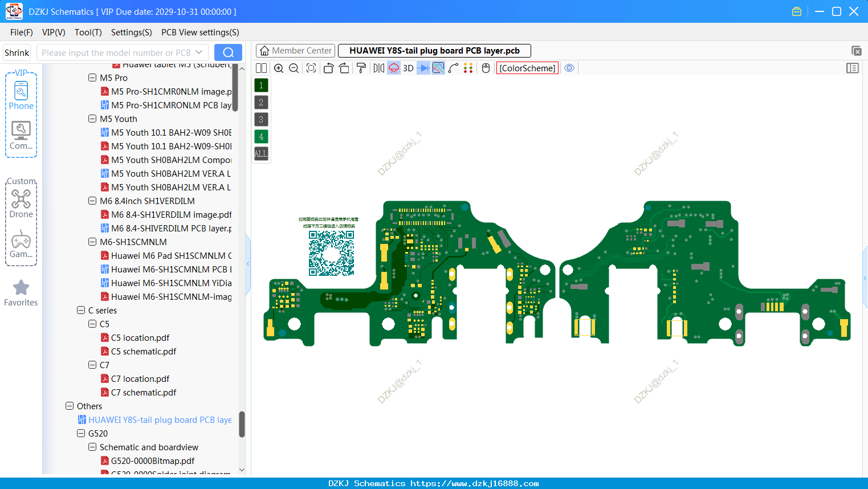Open G520-0000Bitmap.pdf
This screenshot has width=868, height=489.
[x=153, y=461]
